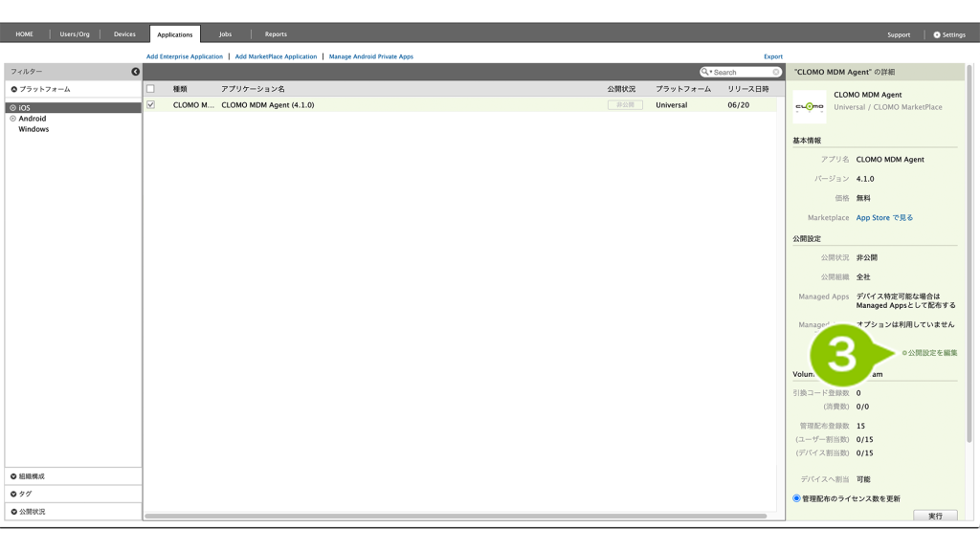Click the 非公開 status badge in row
The height and width of the screenshot is (551, 980).
(625, 105)
